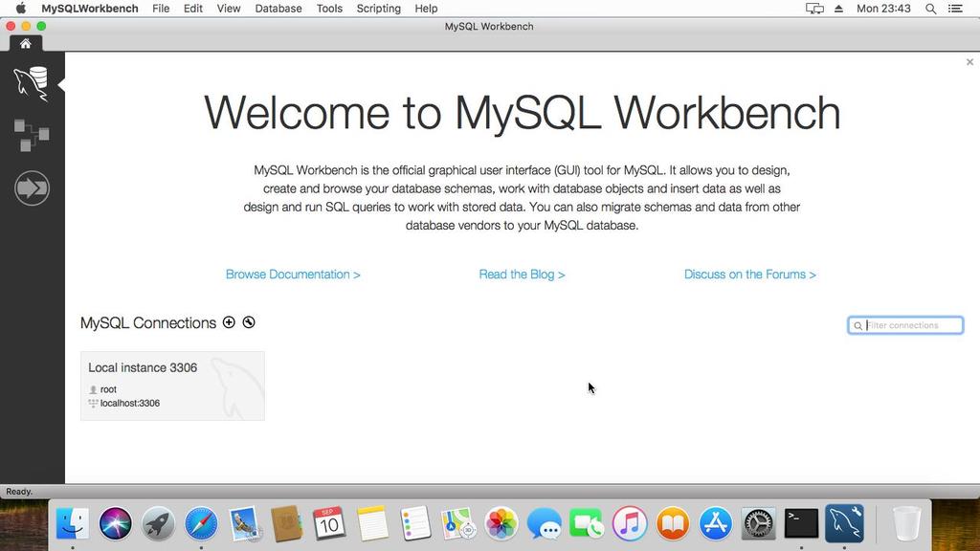Screen dimensions: 980x551
Task: Open the File menu
Action: tap(161, 9)
